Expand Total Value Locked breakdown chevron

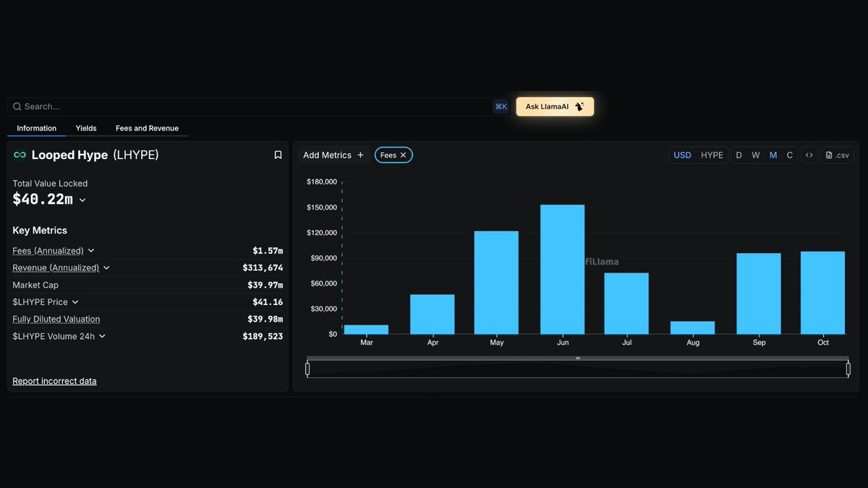(82, 200)
